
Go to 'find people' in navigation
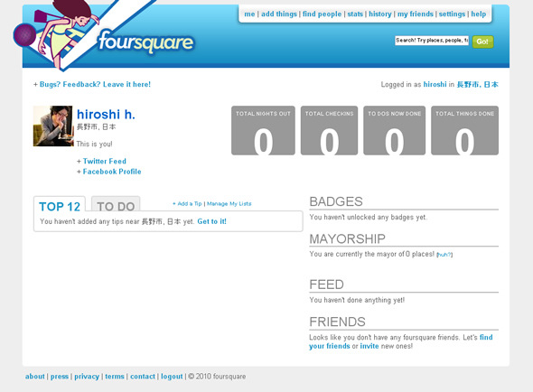click(x=322, y=14)
